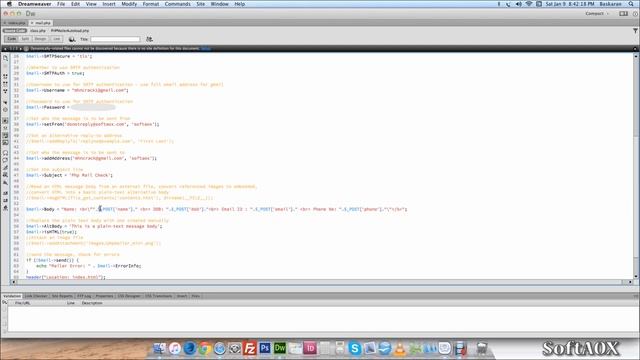
Task: Switch to Live view
Action: pos(56,39)
